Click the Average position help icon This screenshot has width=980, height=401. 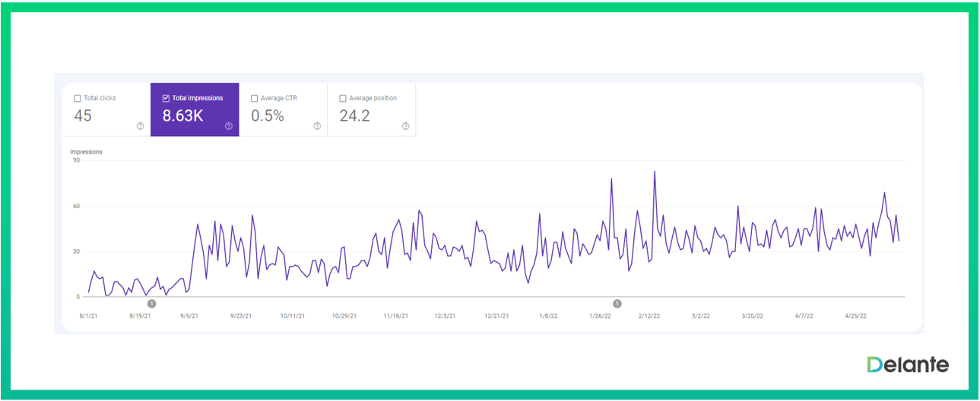405,126
